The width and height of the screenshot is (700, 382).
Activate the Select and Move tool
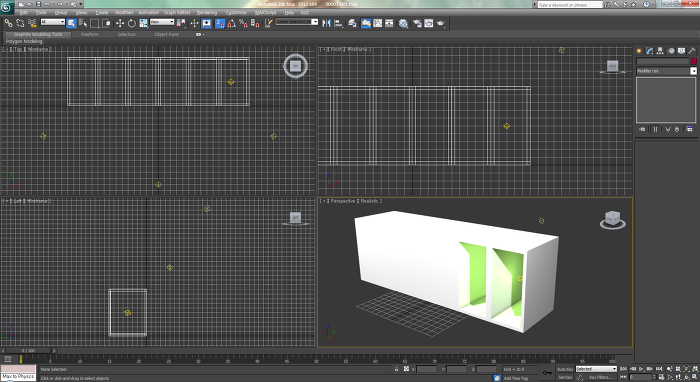[x=120, y=23]
